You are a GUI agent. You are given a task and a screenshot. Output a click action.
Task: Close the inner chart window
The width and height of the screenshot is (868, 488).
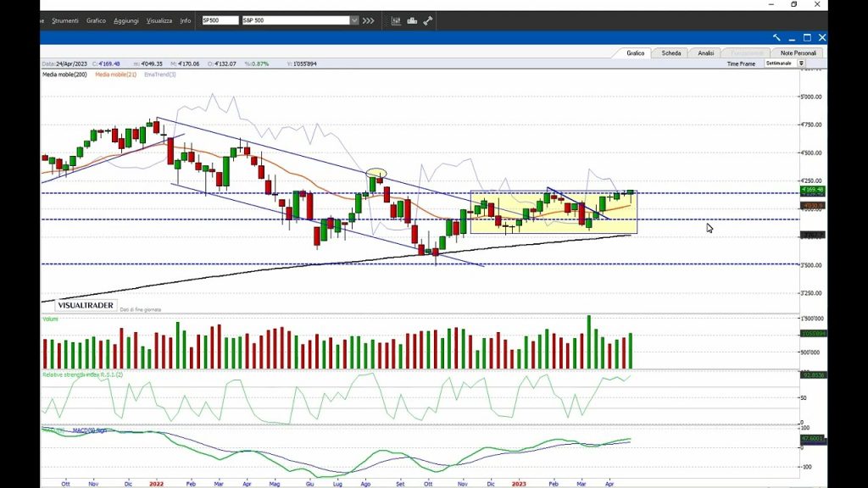point(822,37)
